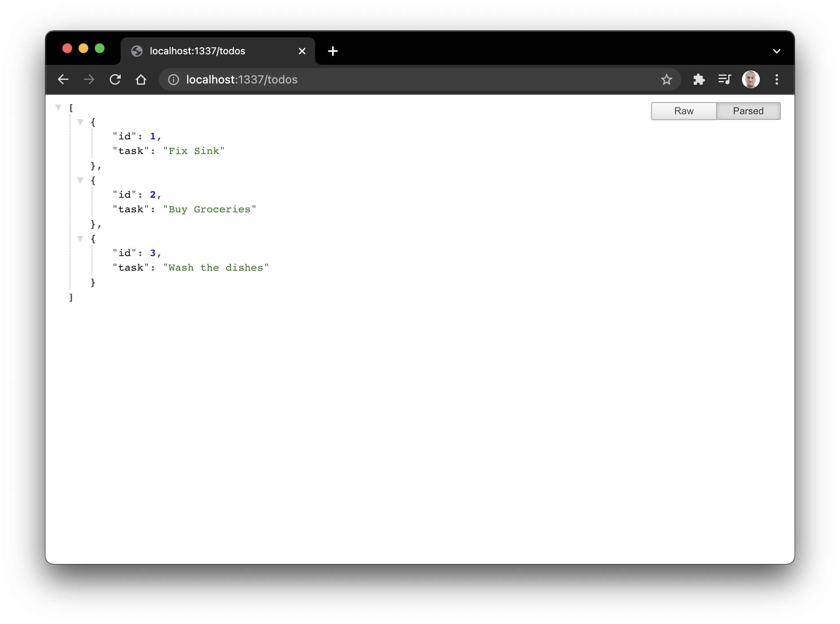Bookmark this page with the star icon
Image resolution: width=840 pixels, height=624 pixels.
click(666, 79)
